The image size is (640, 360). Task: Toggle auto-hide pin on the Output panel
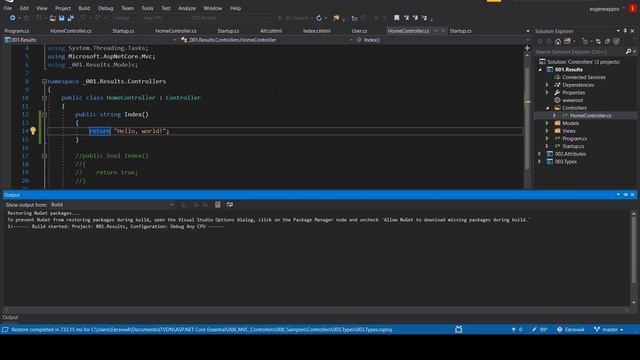pyautogui.click(x=625, y=195)
